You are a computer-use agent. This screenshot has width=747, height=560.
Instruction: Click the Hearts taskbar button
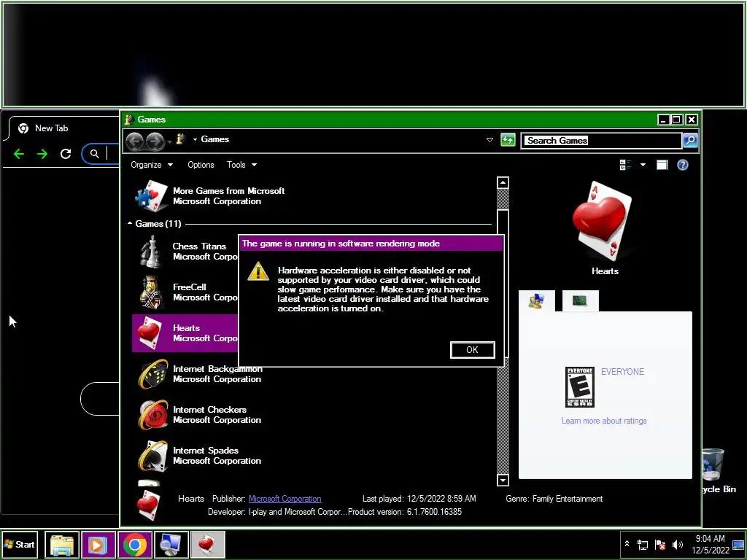(208, 545)
